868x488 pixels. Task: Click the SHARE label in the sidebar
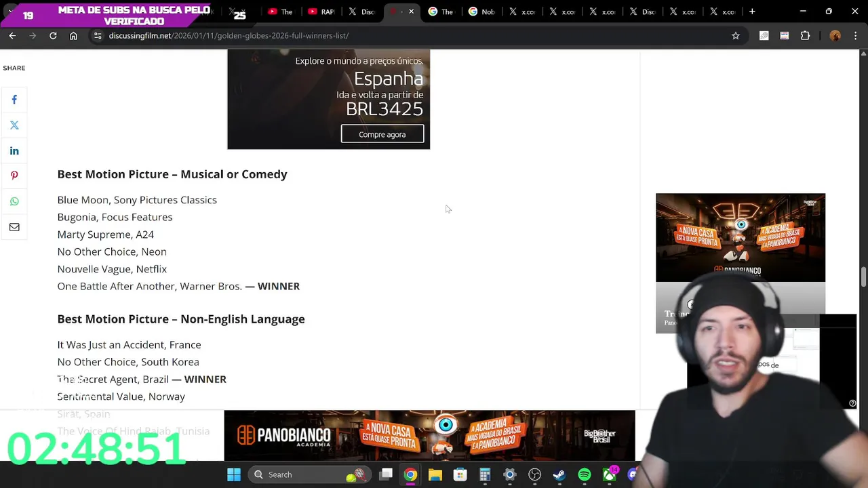pos(14,68)
